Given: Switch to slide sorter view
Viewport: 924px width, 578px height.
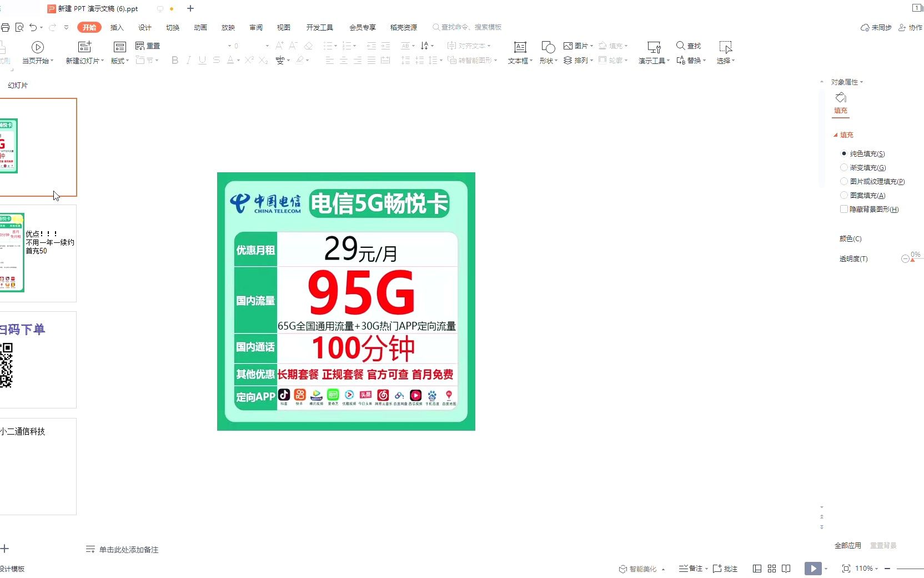Looking at the screenshot, I should pos(772,569).
